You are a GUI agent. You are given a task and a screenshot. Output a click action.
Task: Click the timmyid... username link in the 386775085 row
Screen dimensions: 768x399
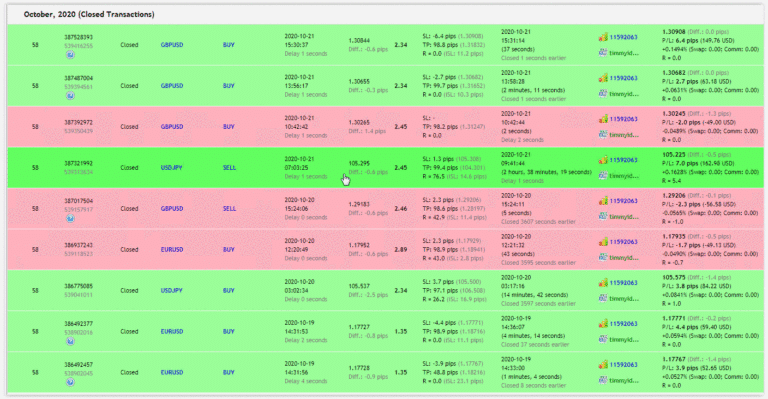pyautogui.click(x=624, y=299)
